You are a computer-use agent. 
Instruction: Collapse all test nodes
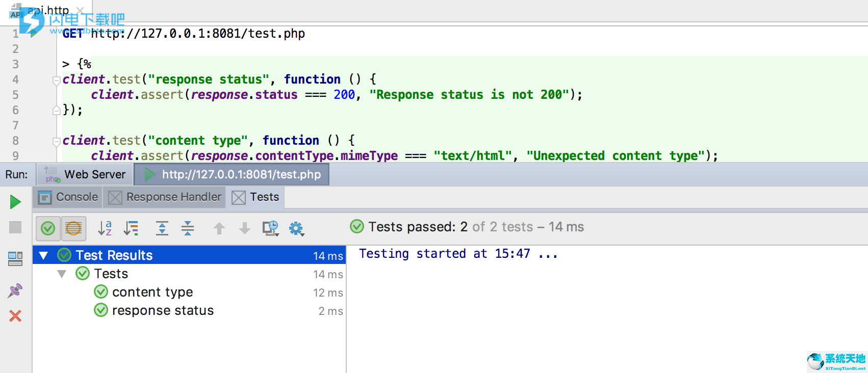click(188, 228)
